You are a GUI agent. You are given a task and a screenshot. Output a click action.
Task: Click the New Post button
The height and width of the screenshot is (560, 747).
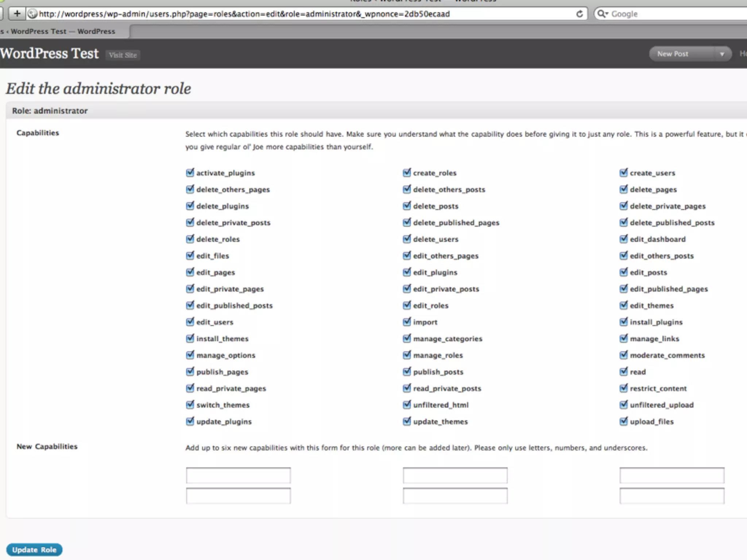coord(673,54)
